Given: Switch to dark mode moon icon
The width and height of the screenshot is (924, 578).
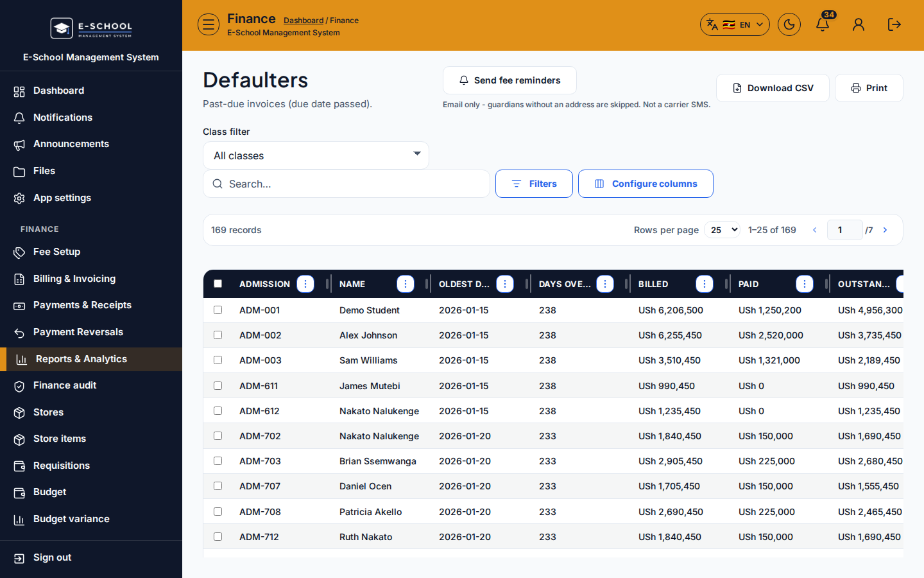Looking at the screenshot, I should point(789,24).
